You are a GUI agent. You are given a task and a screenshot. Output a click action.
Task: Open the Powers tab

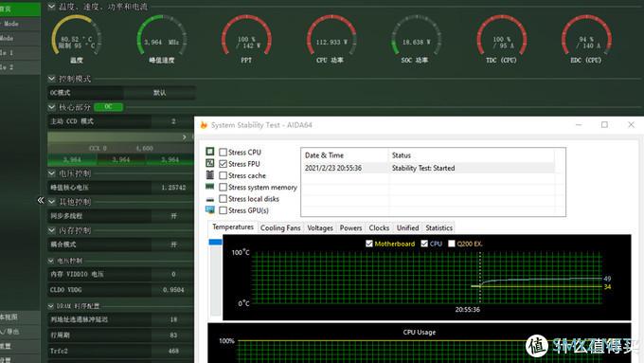click(x=350, y=227)
